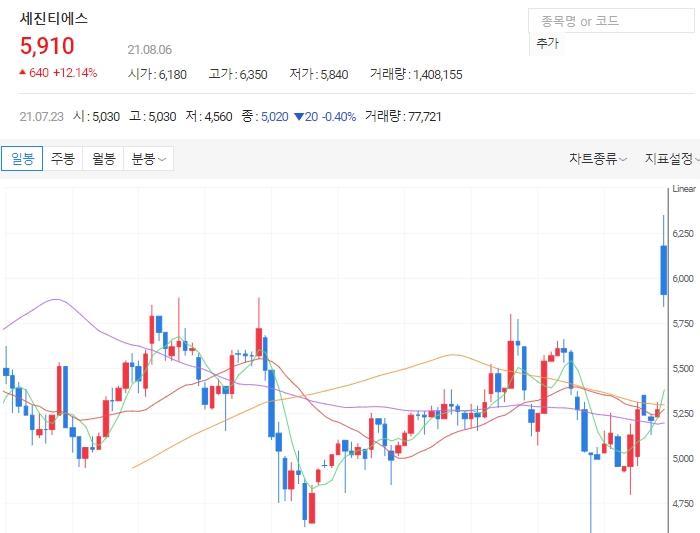Switch to the 주봉 weekly chart tab
Image resolution: width=700 pixels, height=533 pixels.
[62, 158]
